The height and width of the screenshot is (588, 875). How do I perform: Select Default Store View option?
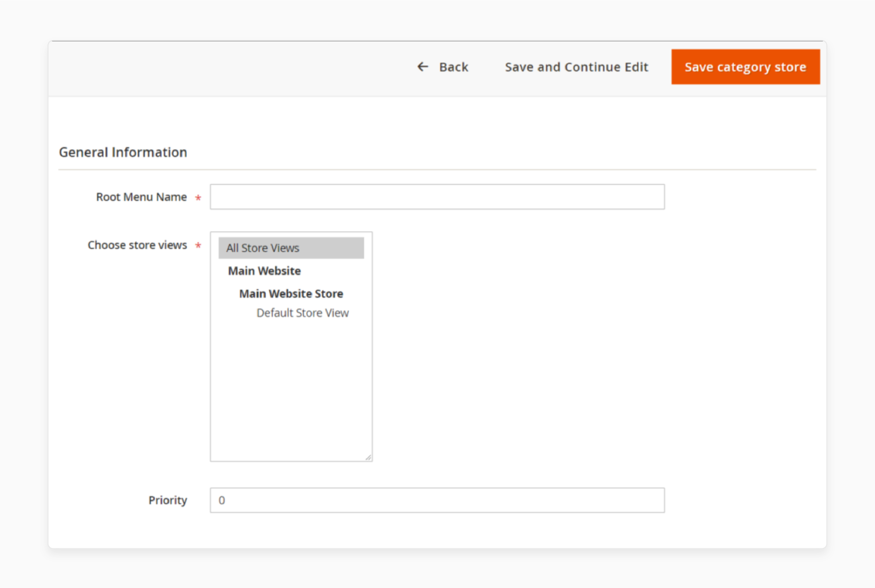pos(302,313)
